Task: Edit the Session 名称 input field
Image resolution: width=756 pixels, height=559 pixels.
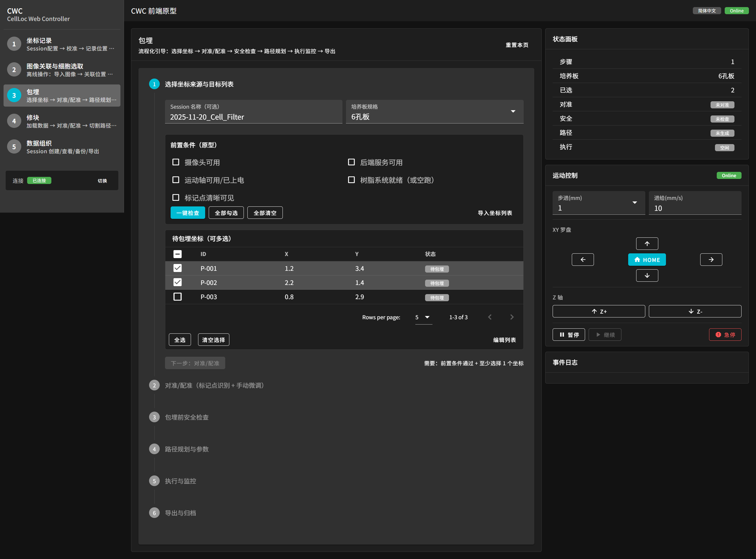Action: [x=253, y=112]
